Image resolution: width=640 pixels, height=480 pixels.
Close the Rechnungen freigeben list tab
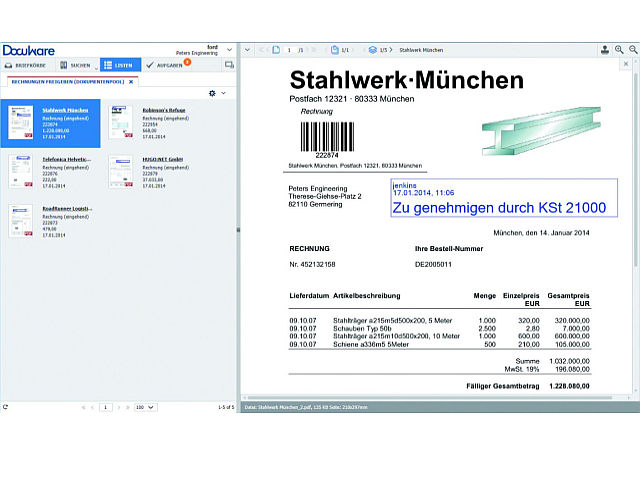point(131,82)
